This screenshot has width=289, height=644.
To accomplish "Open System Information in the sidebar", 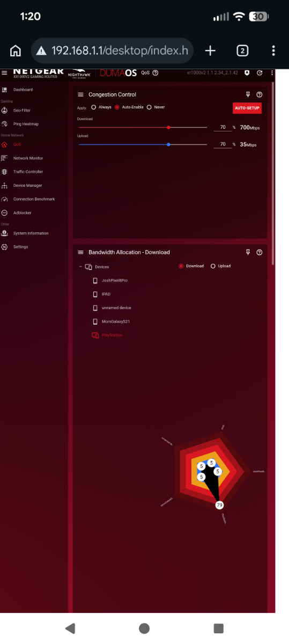I will [26, 233].
